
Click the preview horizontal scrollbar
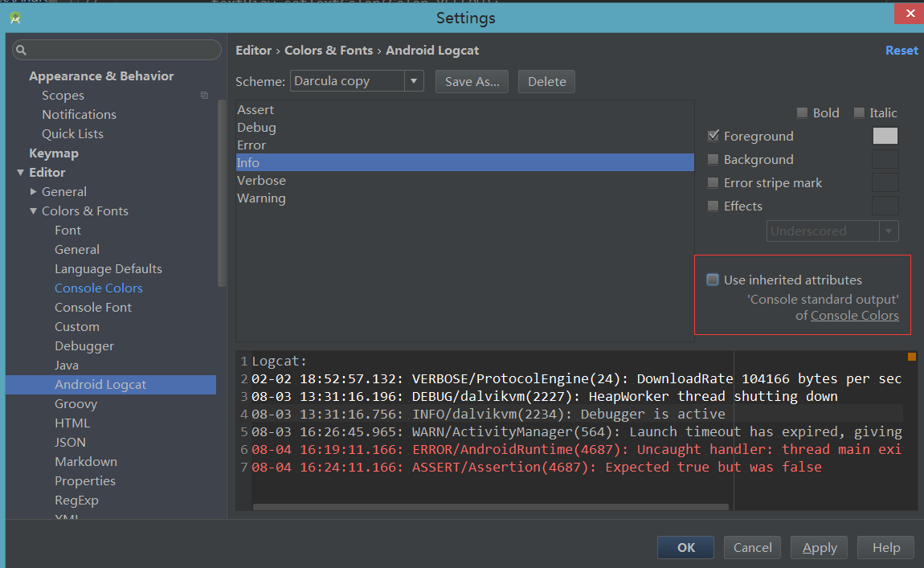490,507
